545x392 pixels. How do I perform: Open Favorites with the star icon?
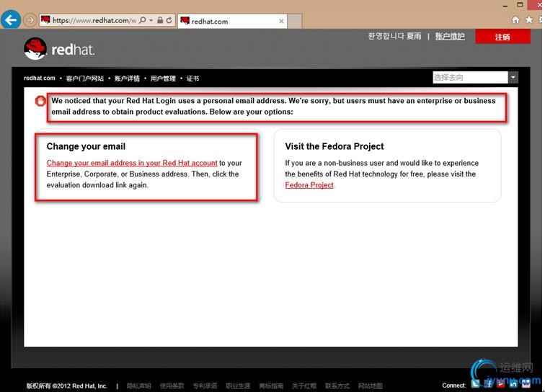click(529, 19)
